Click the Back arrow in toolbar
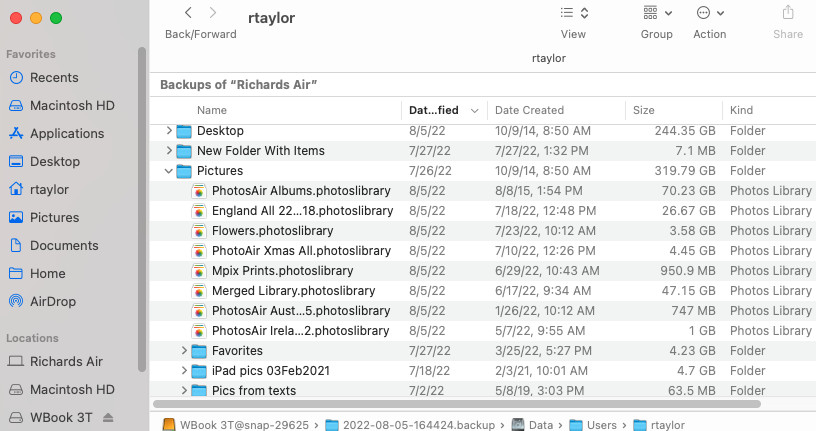 pos(188,13)
